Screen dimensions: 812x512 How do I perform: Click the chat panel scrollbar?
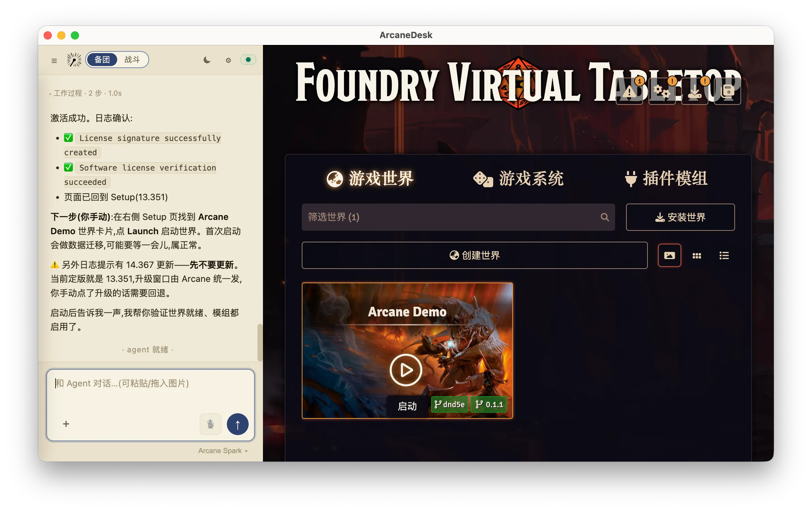pyautogui.click(x=260, y=342)
